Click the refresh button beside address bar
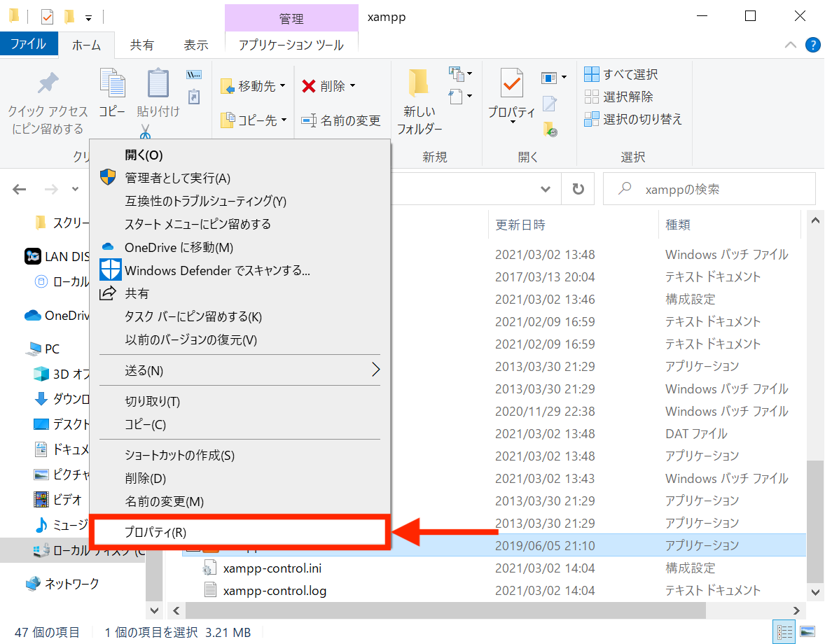The height and width of the screenshot is (644, 825). [x=578, y=189]
